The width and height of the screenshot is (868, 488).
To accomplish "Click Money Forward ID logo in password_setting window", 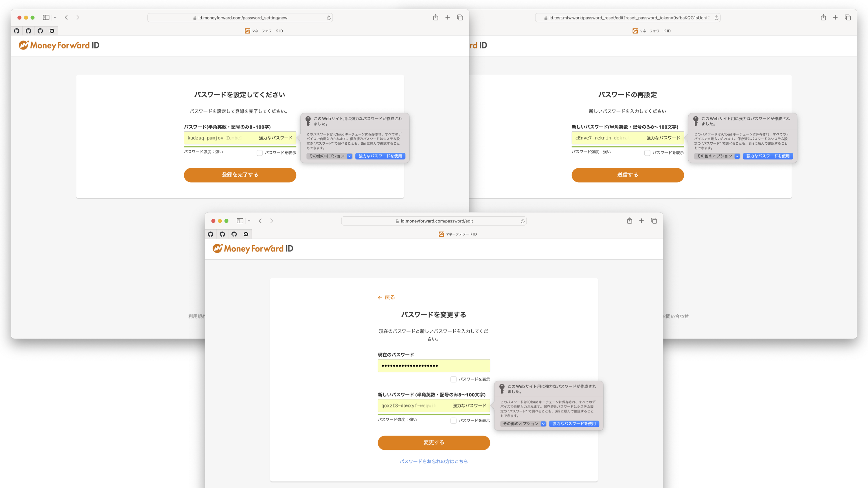I will pos(59,45).
